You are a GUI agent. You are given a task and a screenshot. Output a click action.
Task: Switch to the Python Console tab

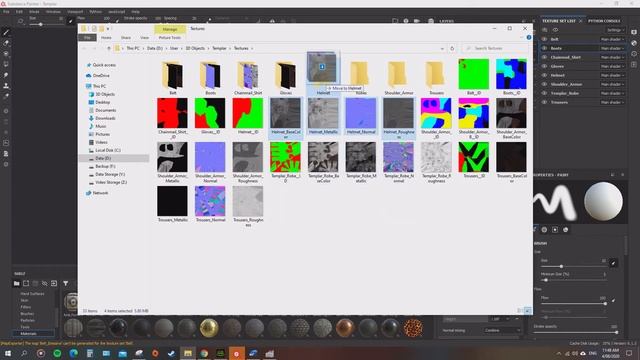point(604,21)
